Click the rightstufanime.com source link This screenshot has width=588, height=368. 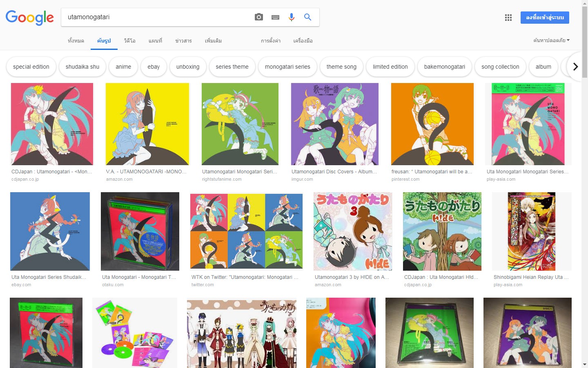222,180
